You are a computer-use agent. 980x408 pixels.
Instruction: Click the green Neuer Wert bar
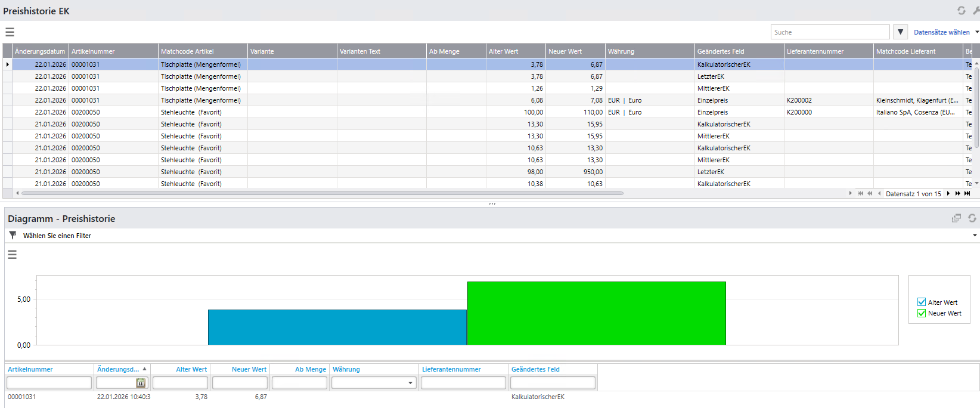[x=596, y=313]
